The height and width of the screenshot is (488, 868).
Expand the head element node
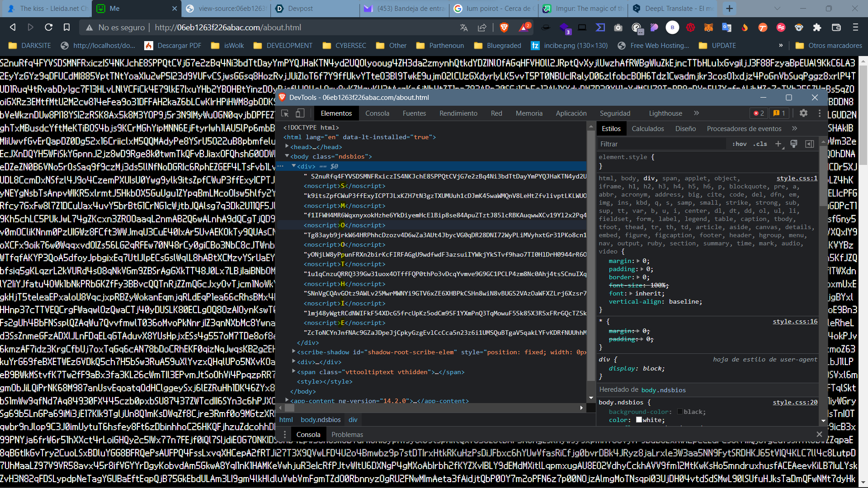point(287,146)
